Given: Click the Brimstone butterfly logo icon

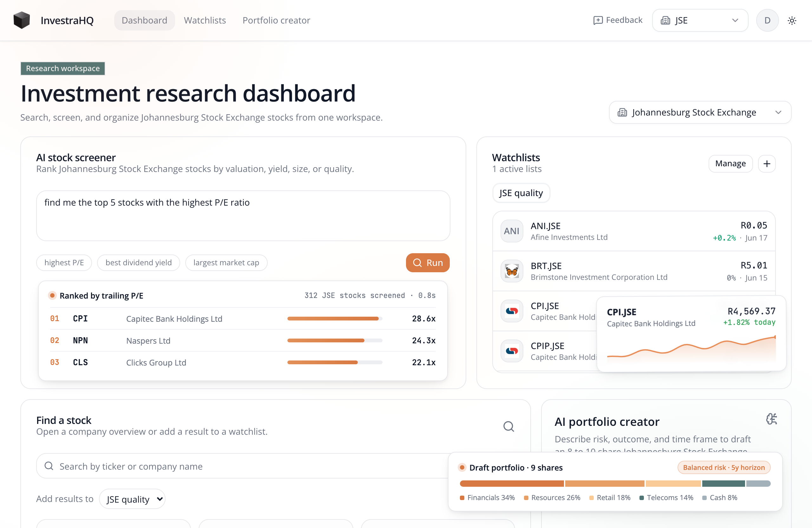Looking at the screenshot, I should (x=511, y=271).
